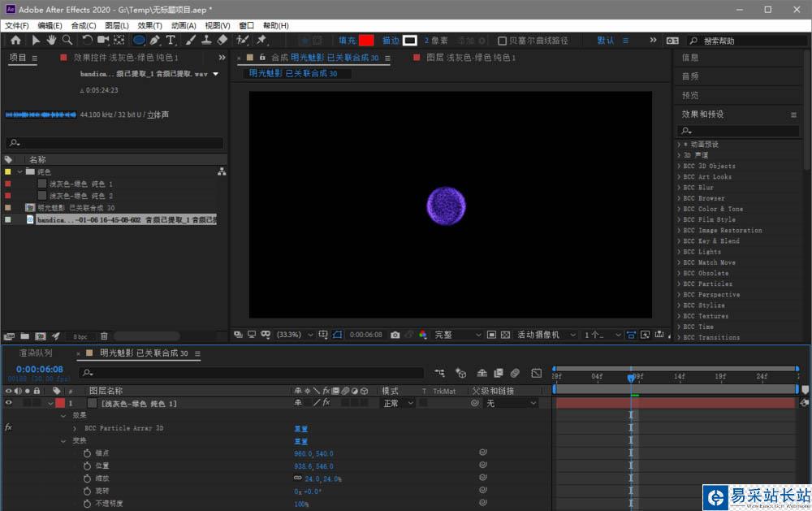The height and width of the screenshot is (511, 812).
Task: Click the red 填充 fill color swatch
Action: (367, 41)
